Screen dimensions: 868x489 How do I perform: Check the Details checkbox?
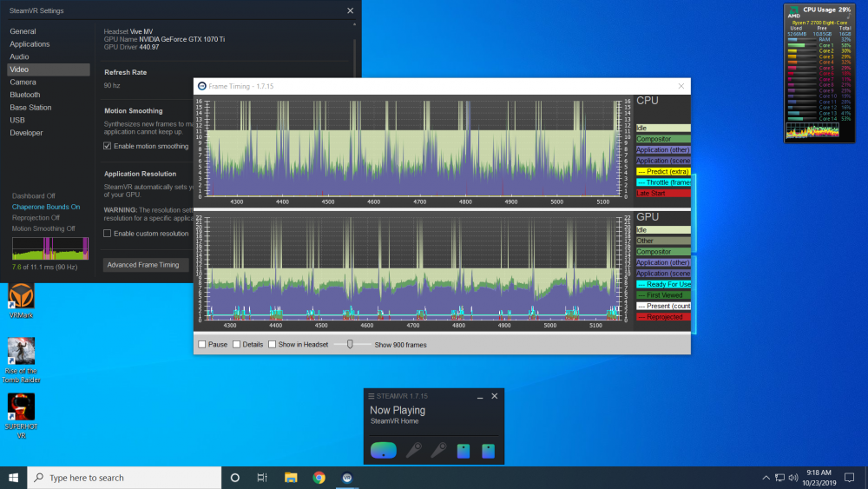(236, 345)
